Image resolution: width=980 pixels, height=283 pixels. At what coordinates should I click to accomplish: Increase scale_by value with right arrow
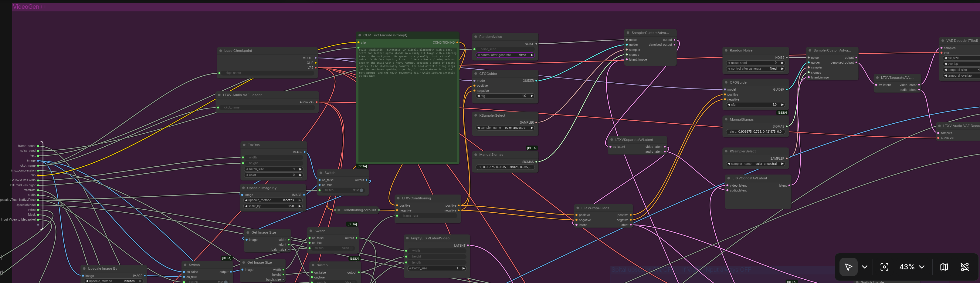pos(300,206)
